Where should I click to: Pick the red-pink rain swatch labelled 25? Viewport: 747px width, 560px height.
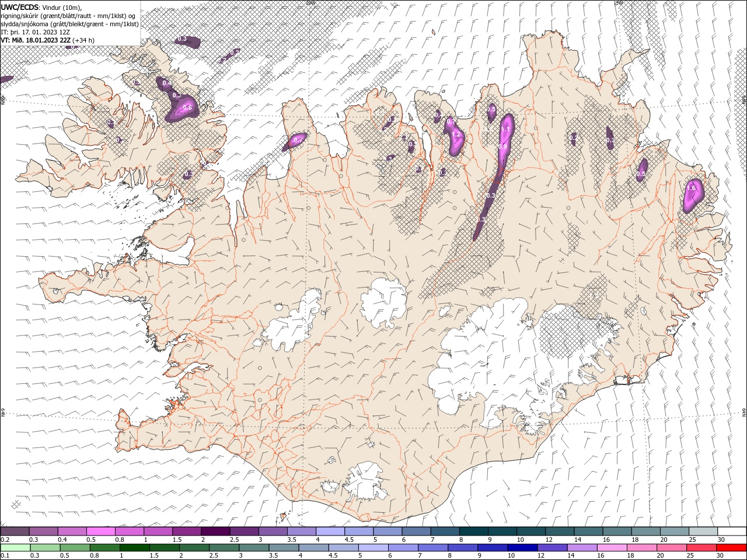point(701,548)
